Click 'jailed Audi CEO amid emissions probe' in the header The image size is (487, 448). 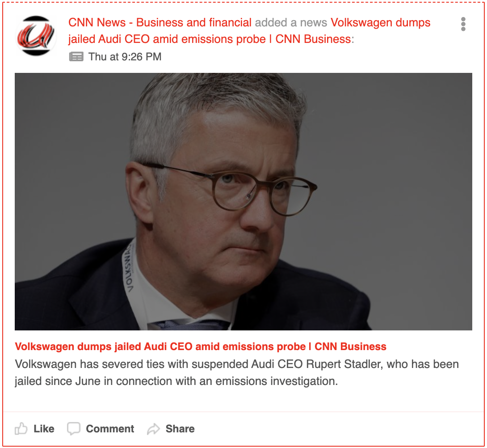(x=167, y=39)
